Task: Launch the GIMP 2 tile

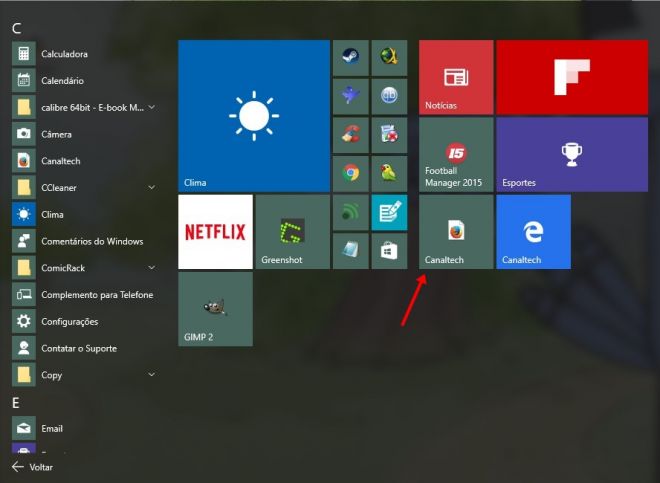Action: (216, 309)
